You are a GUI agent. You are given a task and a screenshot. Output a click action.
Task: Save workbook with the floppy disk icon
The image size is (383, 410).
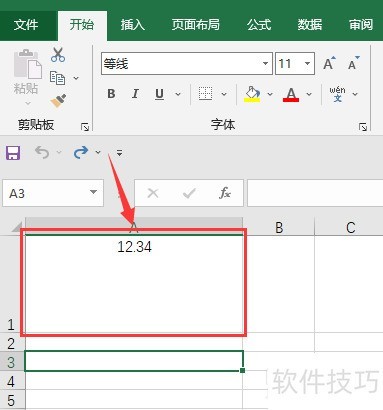(13, 153)
